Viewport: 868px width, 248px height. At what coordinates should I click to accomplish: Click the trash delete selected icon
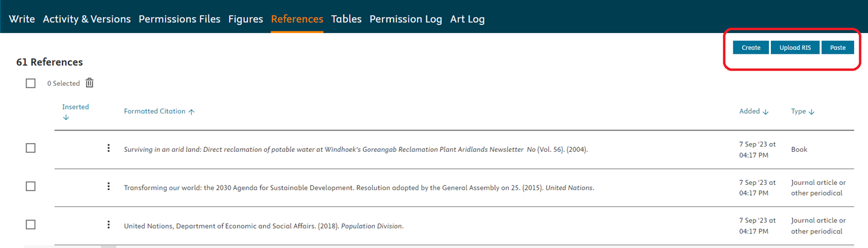click(x=90, y=83)
